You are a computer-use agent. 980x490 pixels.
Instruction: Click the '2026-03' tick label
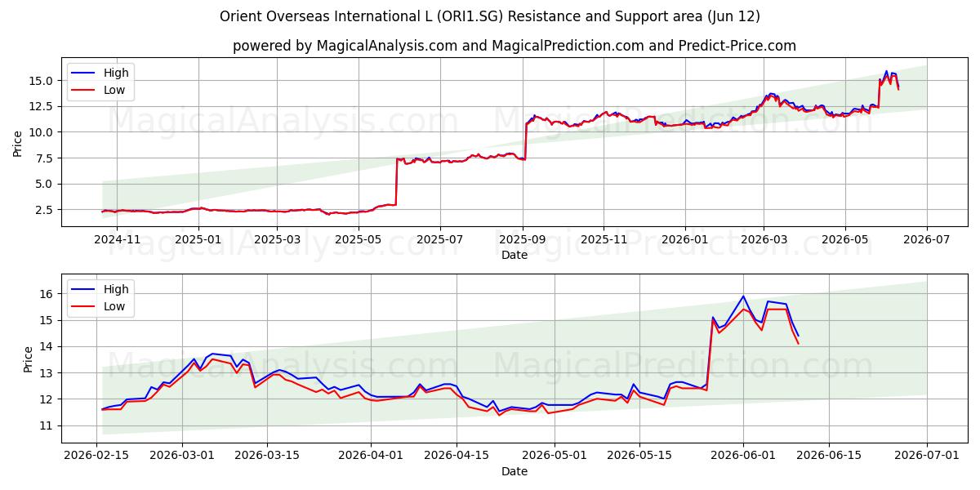pos(764,239)
